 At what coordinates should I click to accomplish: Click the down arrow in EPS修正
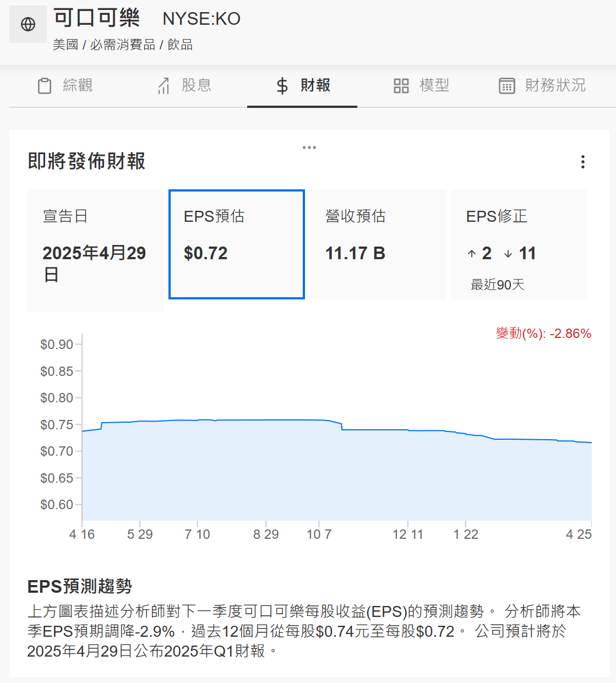(x=508, y=254)
